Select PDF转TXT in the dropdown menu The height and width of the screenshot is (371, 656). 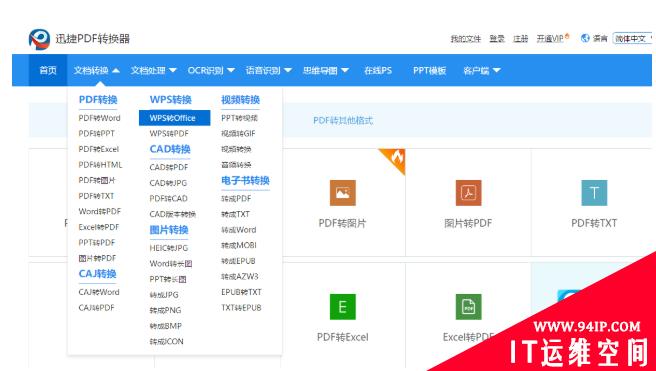(x=96, y=196)
